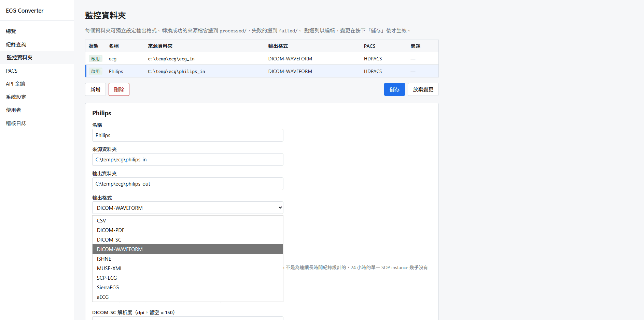Go to 紀錄查詢 in the sidebar

16,44
